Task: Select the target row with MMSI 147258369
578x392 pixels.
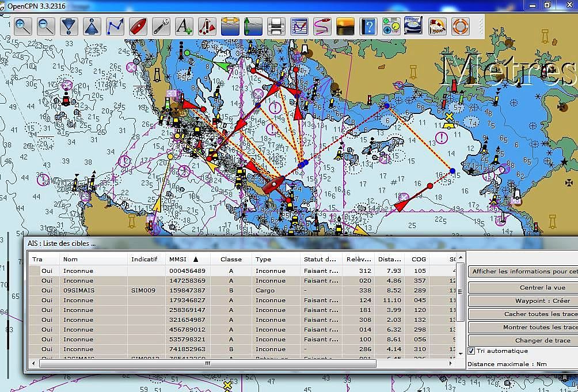Action: point(242,281)
